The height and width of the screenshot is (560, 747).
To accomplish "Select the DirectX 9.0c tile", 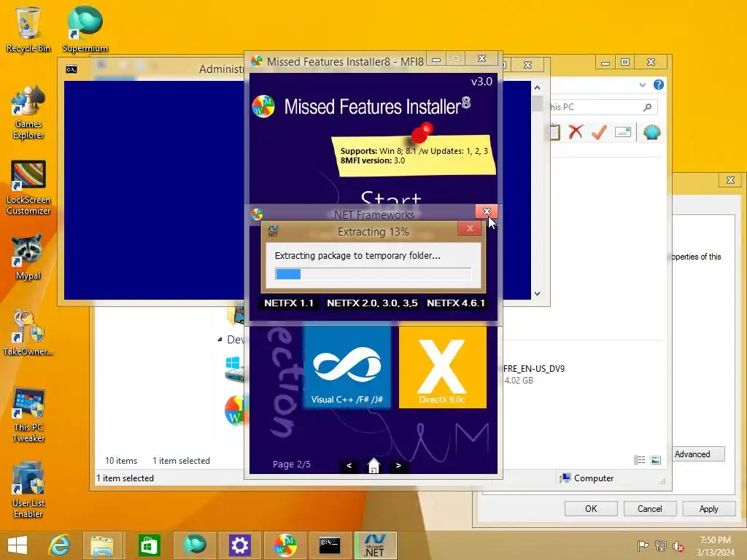I will point(442,367).
